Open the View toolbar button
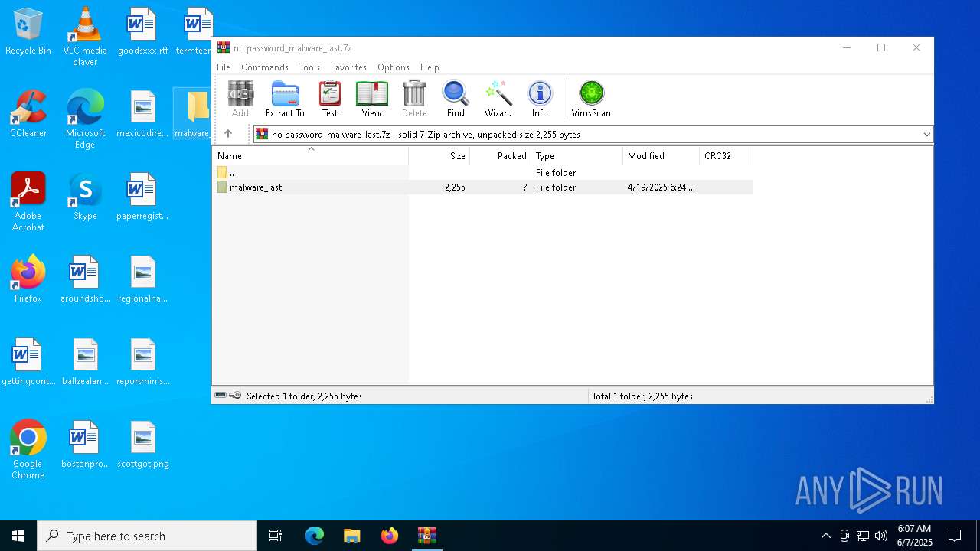Screen dimensions: 980x551 tap(371, 99)
